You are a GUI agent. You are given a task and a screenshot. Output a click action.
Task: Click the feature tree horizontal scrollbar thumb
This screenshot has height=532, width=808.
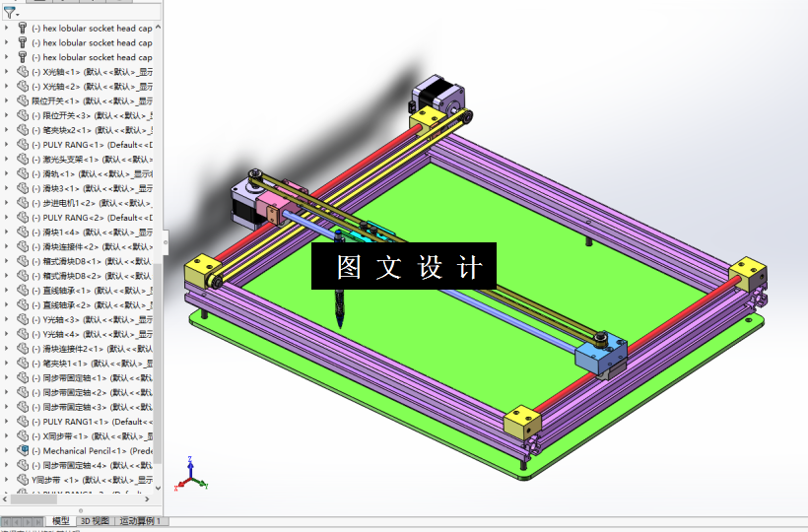coord(34,499)
